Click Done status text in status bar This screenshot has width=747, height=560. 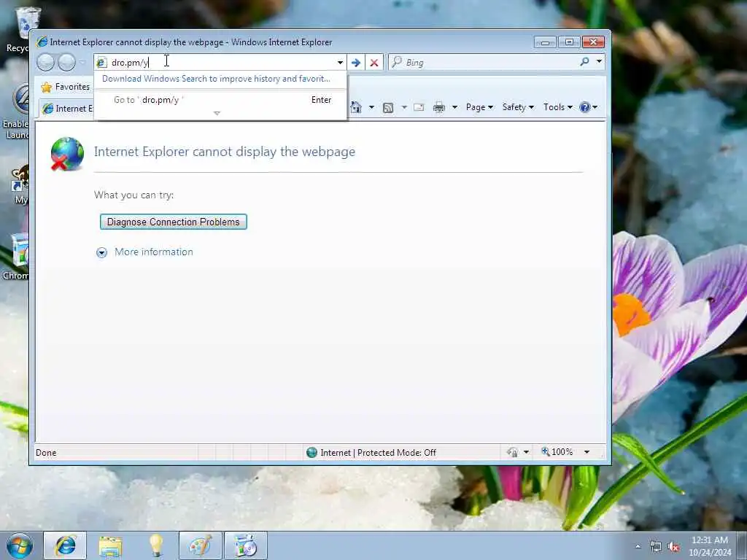click(x=46, y=452)
